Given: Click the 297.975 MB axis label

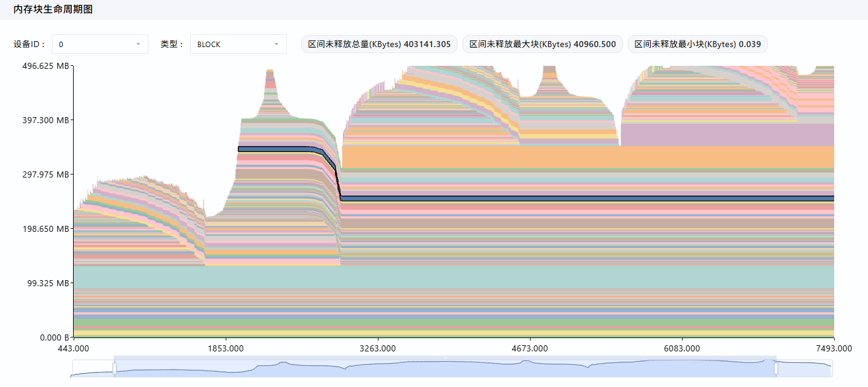Looking at the screenshot, I should (46, 174).
